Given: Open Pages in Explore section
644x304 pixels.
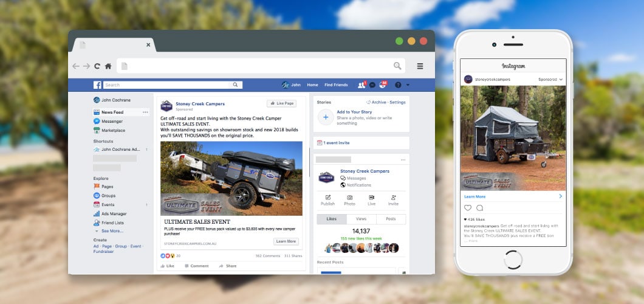Looking at the screenshot, I should click(x=103, y=187).
